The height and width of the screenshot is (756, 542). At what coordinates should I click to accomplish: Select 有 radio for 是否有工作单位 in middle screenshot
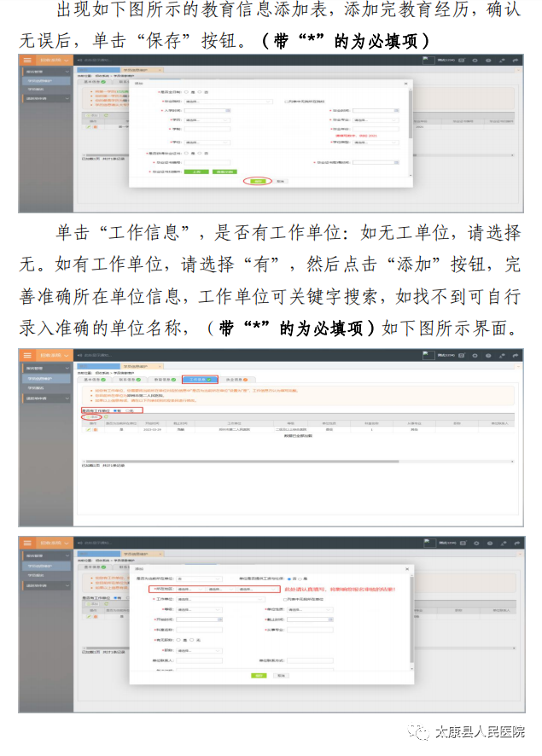tap(114, 410)
